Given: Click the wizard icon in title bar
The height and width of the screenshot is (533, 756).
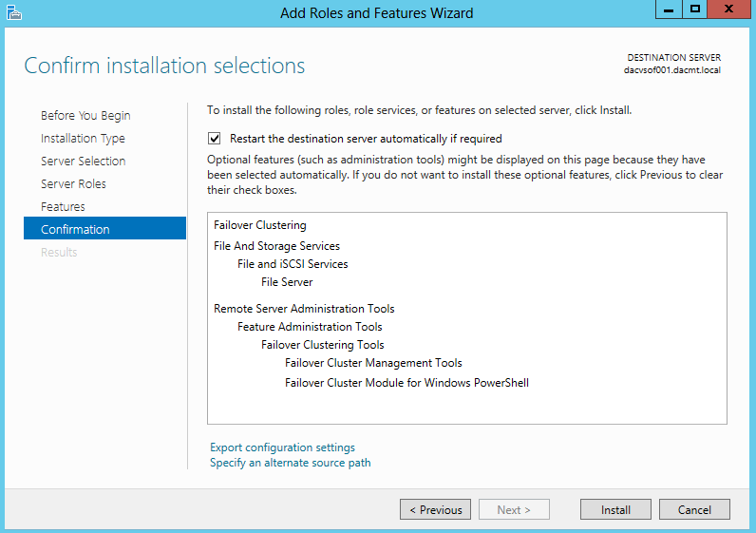Looking at the screenshot, I should (x=14, y=12).
